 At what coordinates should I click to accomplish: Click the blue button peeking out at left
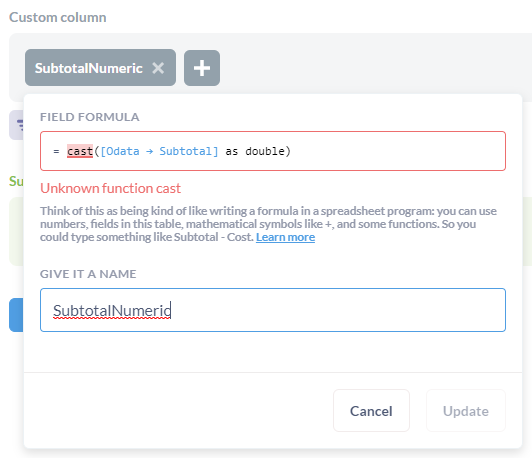tap(16, 315)
